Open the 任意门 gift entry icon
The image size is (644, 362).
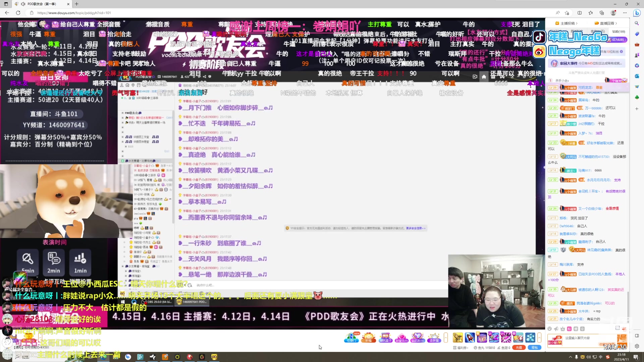351,338
